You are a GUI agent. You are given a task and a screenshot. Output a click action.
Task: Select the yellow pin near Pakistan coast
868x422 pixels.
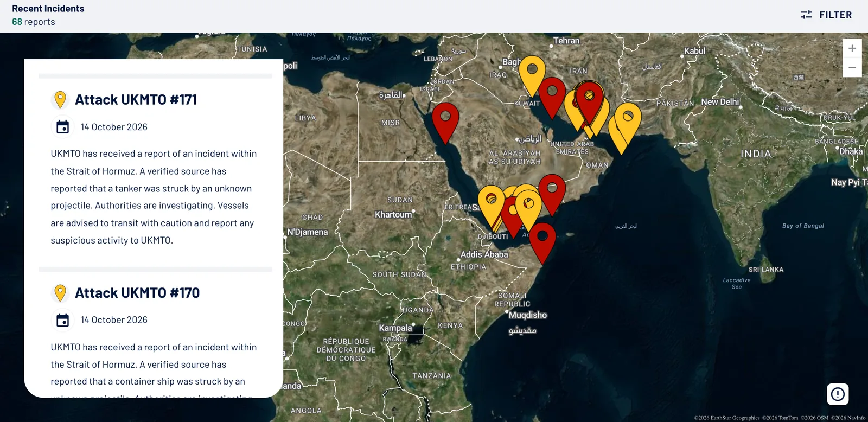coord(628,123)
